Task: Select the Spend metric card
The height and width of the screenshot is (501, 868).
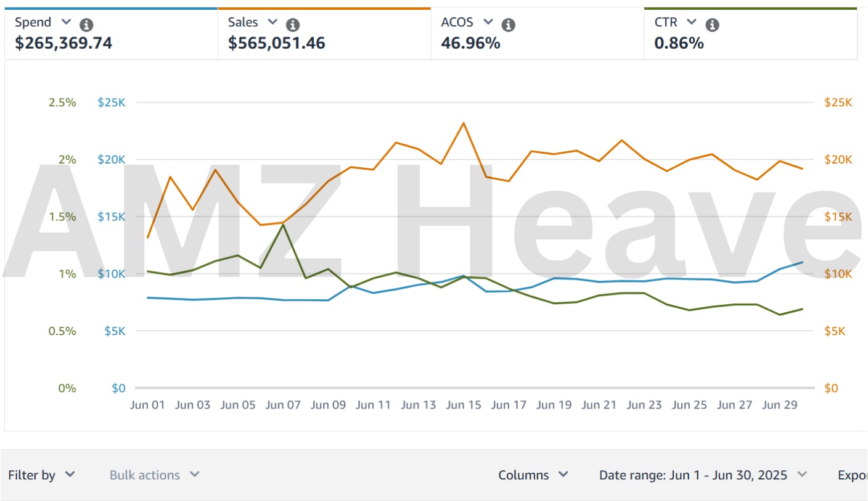Action: [111, 33]
